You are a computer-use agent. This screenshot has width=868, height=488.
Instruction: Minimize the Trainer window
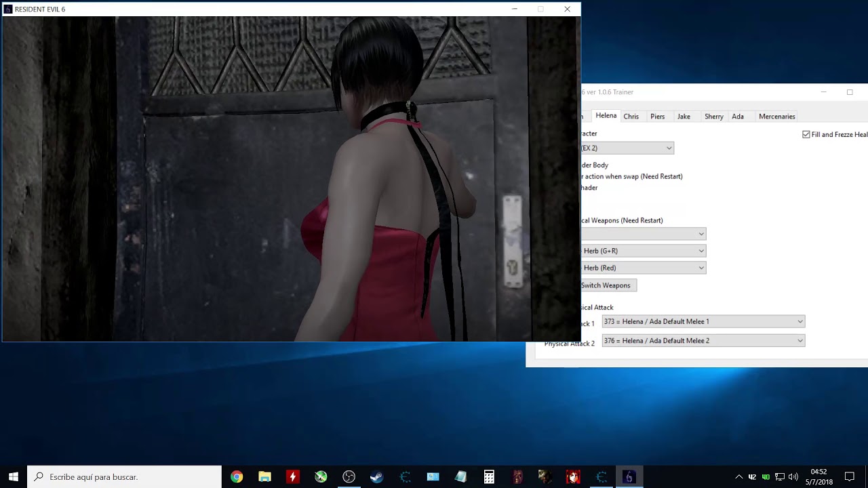(x=823, y=92)
